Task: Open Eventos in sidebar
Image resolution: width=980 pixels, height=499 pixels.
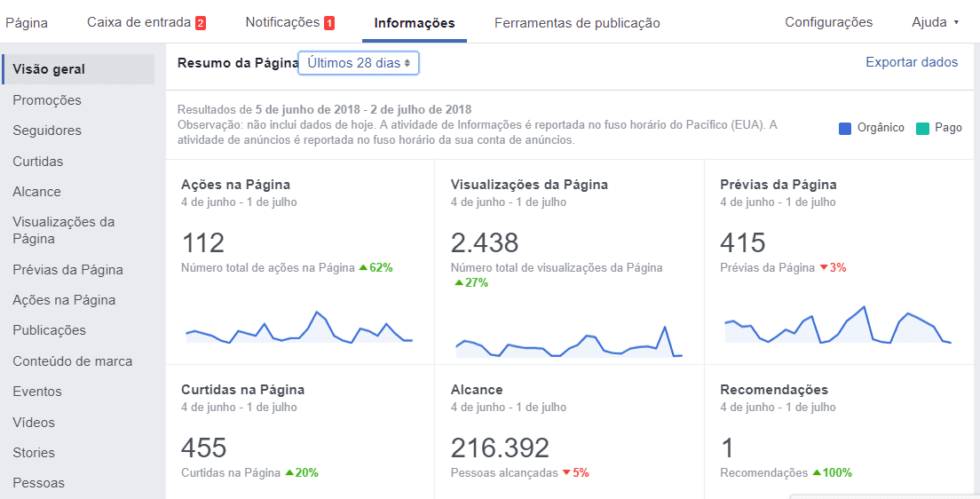Action: click(x=37, y=392)
